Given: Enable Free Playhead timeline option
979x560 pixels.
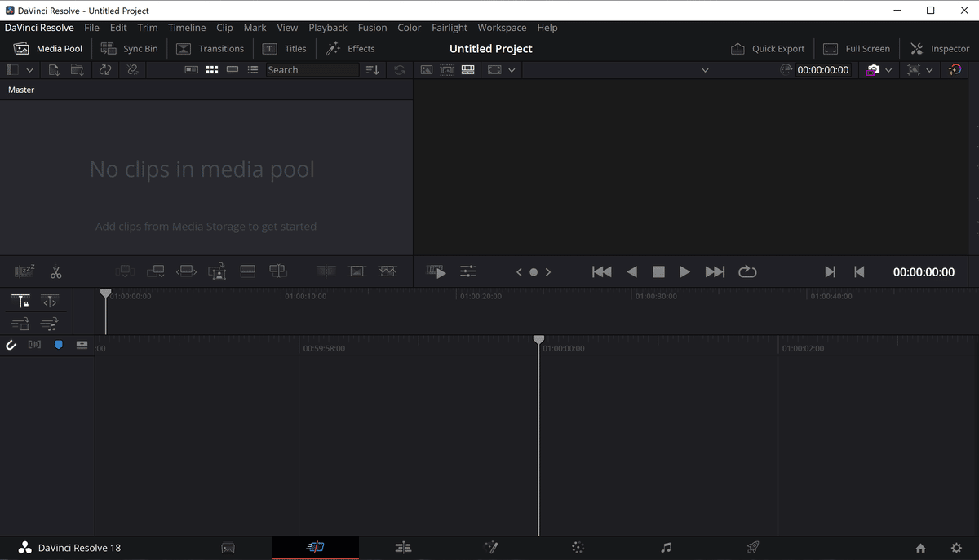Looking at the screenshot, I should pyautogui.click(x=50, y=302).
